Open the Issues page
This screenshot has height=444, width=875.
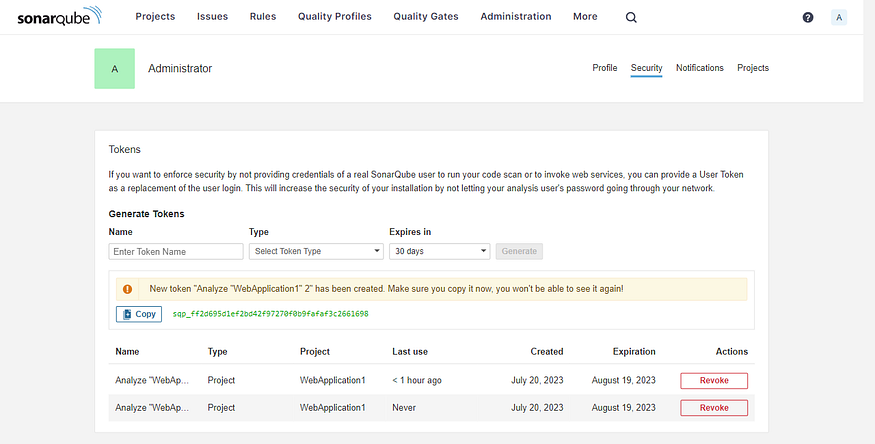(212, 17)
